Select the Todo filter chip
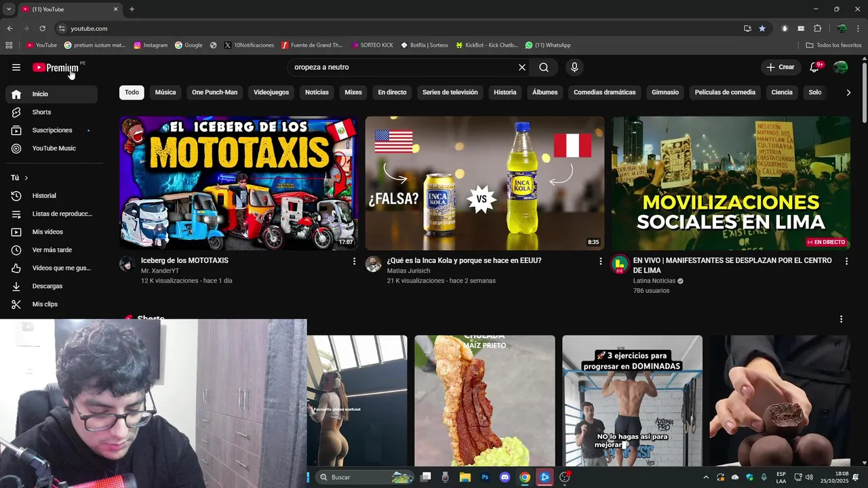The width and height of the screenshot is (868, 488). 132,92
